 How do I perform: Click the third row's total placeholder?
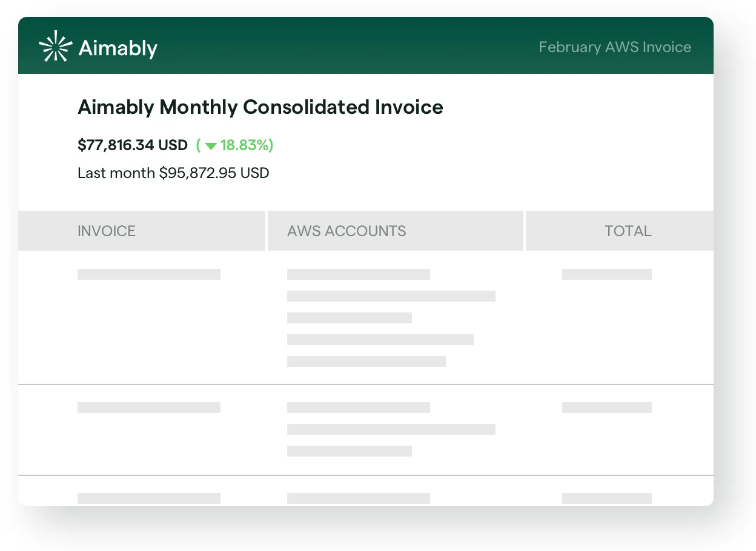(x=606, y=498)
